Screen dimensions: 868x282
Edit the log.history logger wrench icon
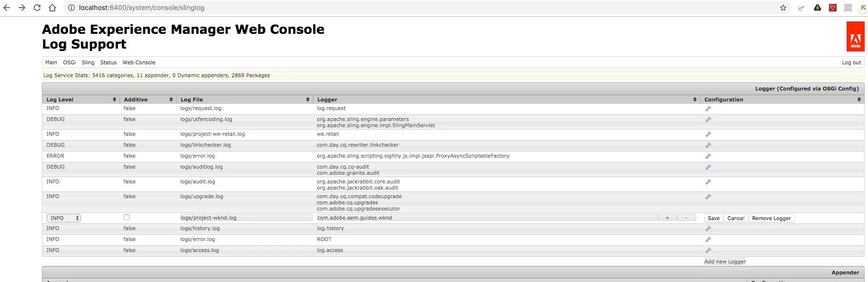pos(708,229)
